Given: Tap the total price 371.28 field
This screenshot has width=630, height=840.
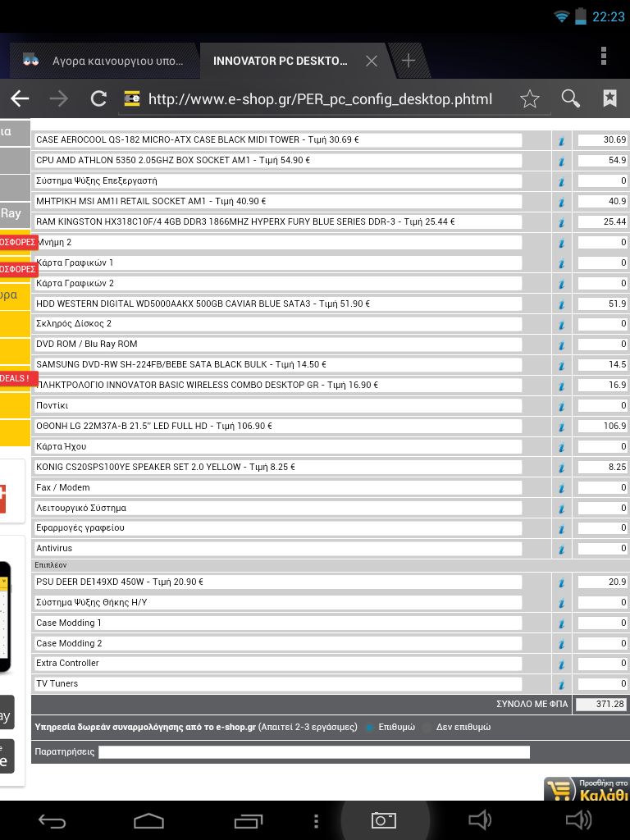Looking at the screenshot, I should pos(601,704).
